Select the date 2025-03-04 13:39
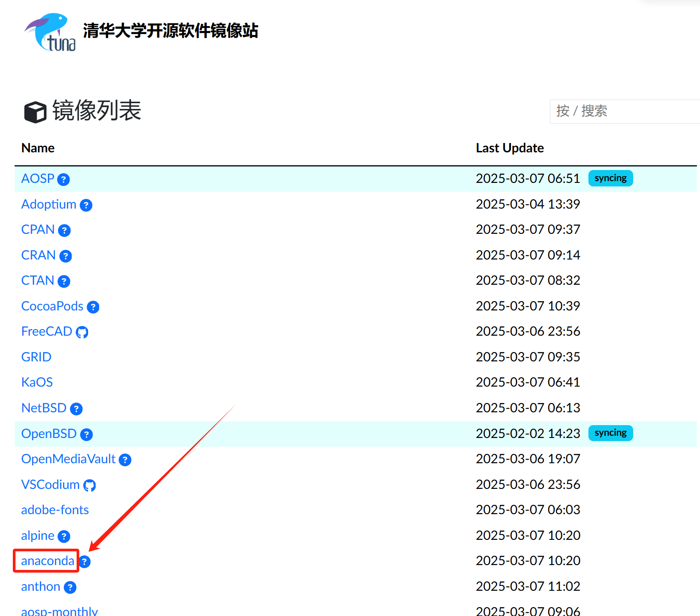This screenshot has height=616, width=700. point(528,204)
